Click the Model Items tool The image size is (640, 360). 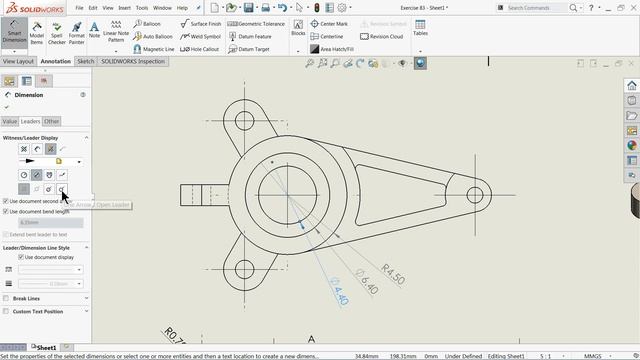(x=37, y=33)
